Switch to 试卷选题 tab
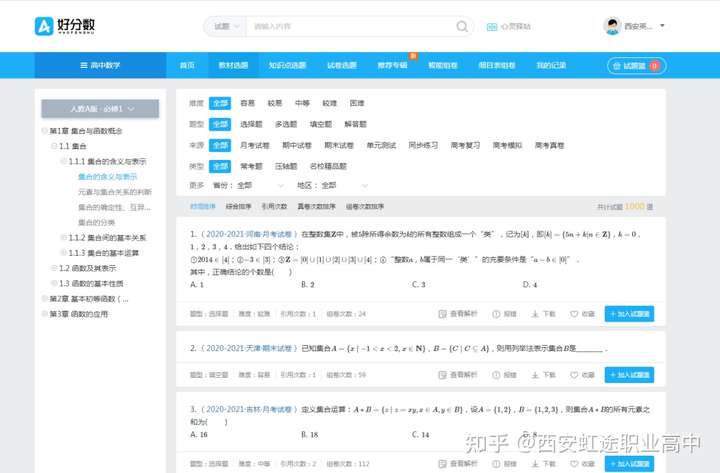720x473 pixels. [x=342, y=66]
